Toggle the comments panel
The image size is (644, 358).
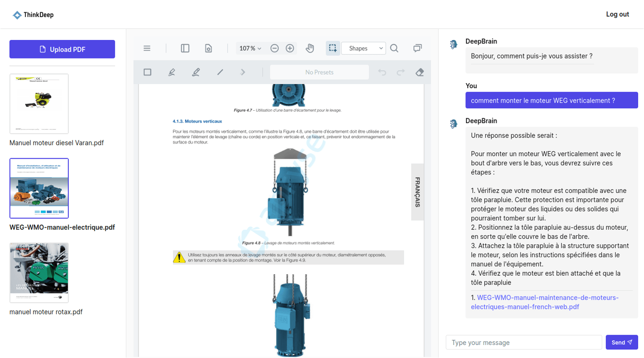click(418, 49)
